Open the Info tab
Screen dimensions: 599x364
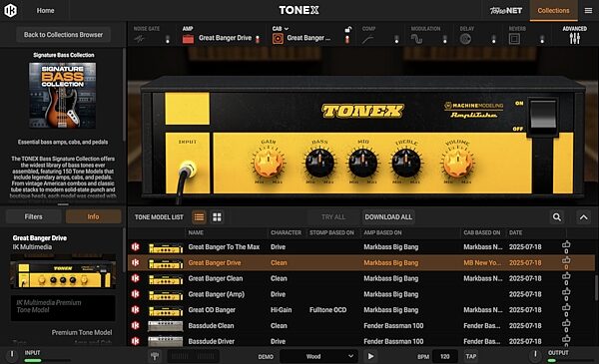(x=93, y=216)
